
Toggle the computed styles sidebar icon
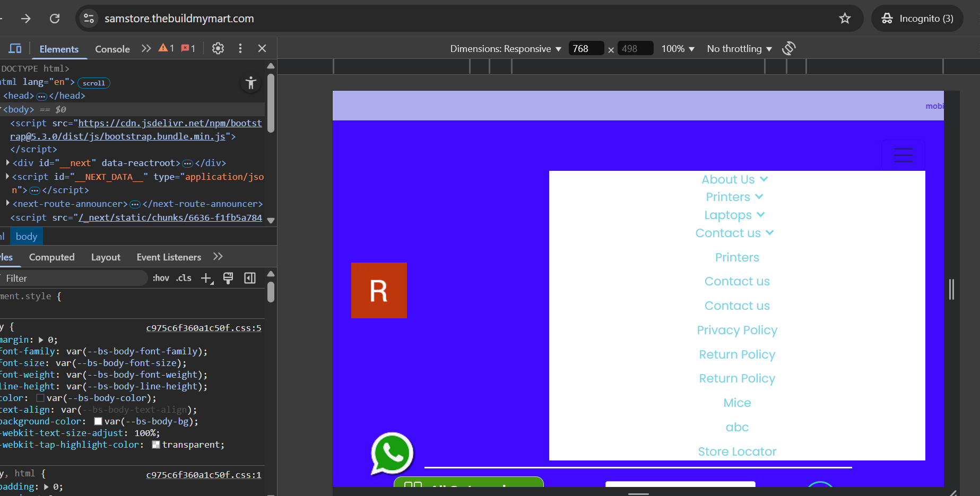[x=250, y=279]
